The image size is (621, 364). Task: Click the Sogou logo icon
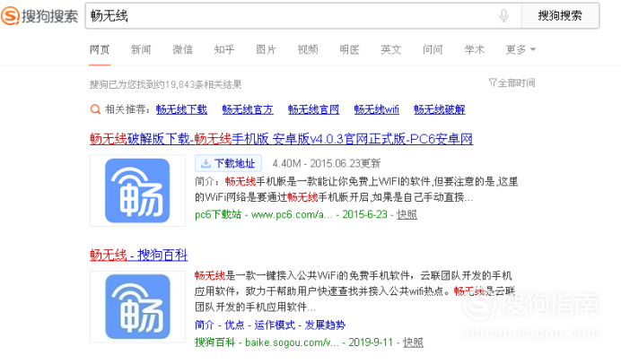(x=10, y=16)
